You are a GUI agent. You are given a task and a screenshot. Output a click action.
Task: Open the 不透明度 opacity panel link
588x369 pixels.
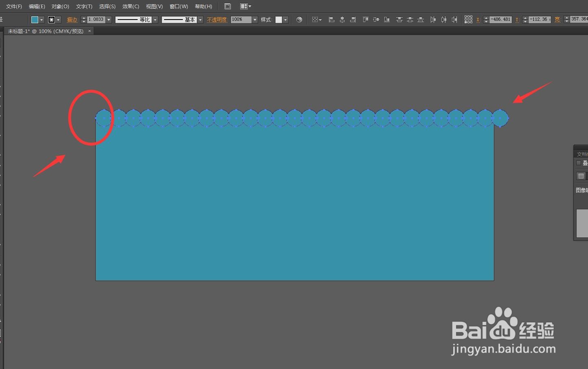pyautogui.click(x=217, y=20)
